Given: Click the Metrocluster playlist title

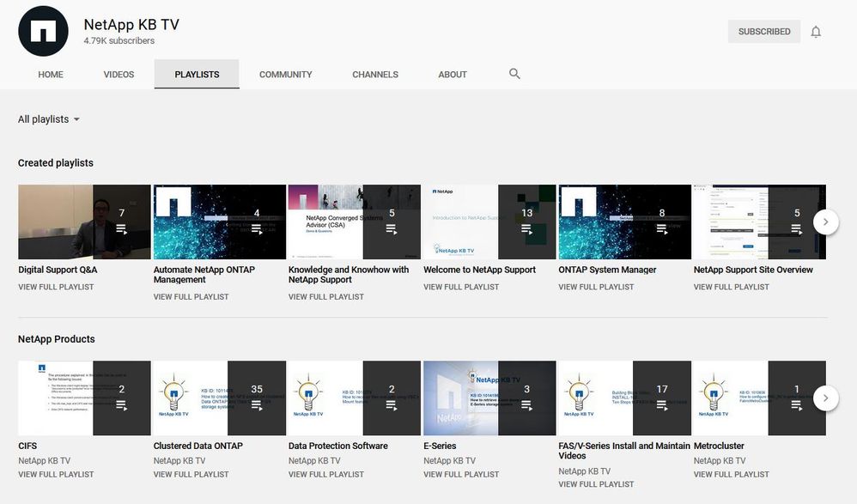Looking at the screenshot, I should (719, 446).
